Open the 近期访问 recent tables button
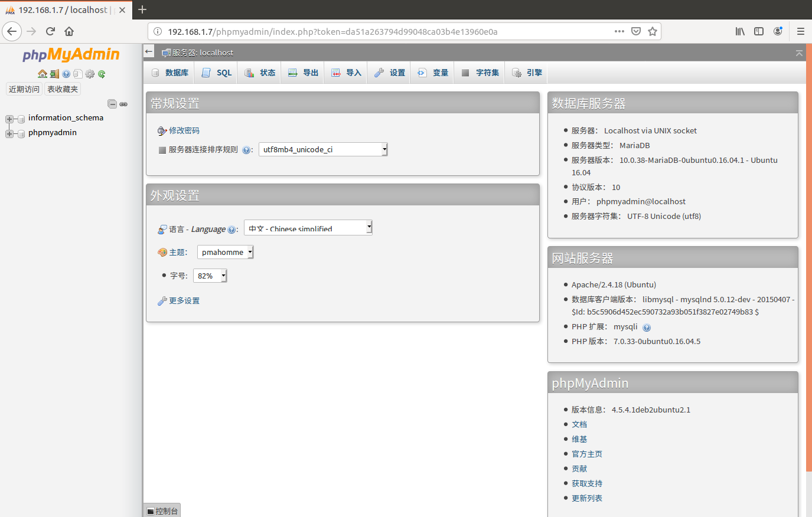Image resolution: width=812 pixels, height=517 pixels. pyautogui.click(x=24, y=89)
